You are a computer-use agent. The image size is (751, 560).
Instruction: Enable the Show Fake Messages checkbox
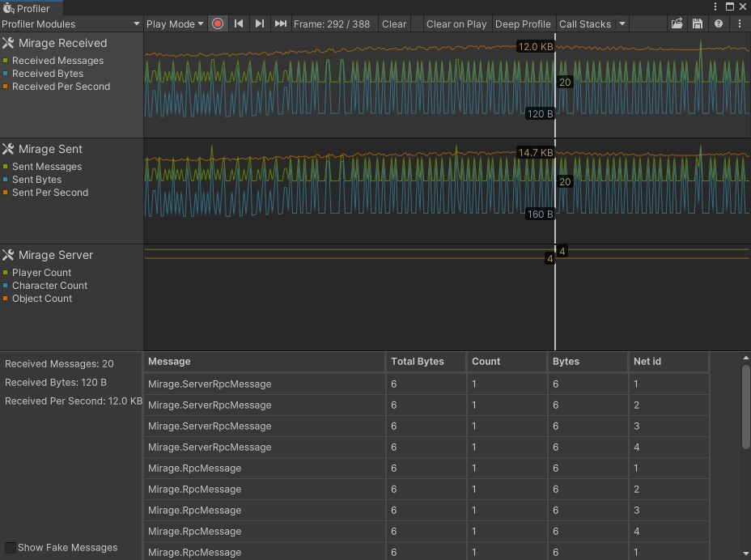10,548
